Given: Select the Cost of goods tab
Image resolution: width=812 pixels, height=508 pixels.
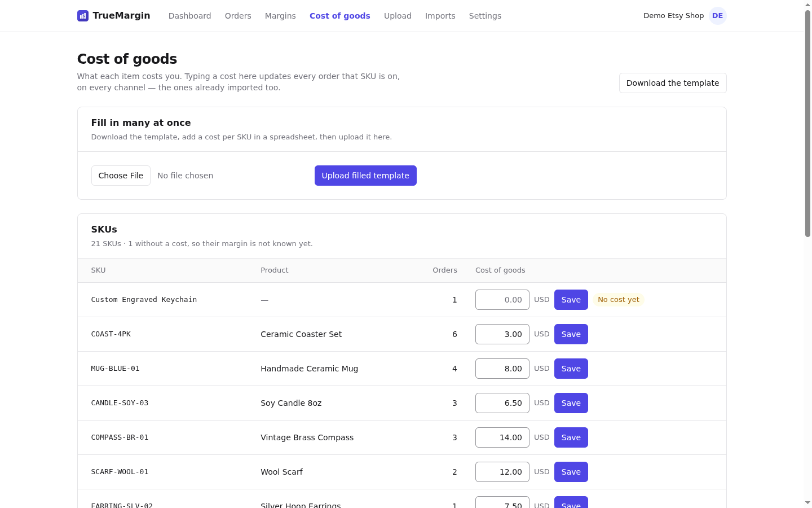Looking at the screenshot, I should click(x=340, y=16).
